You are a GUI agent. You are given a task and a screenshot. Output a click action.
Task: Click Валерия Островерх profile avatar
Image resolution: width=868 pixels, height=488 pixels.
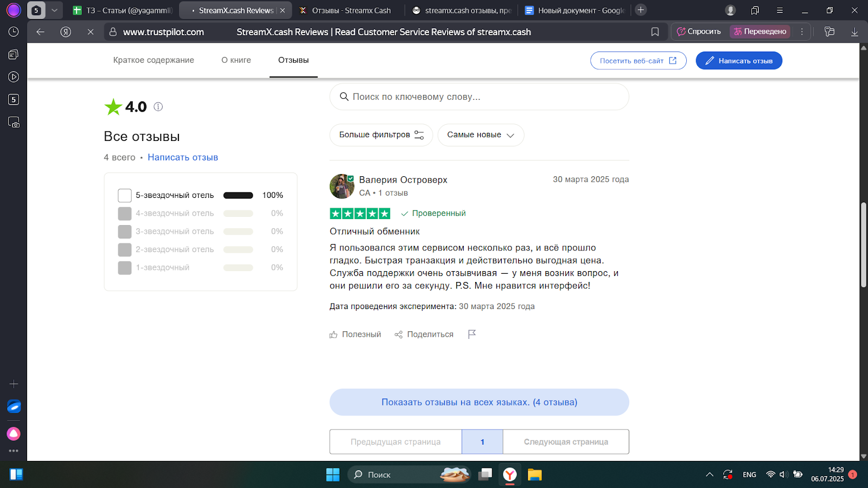point(342,187)
